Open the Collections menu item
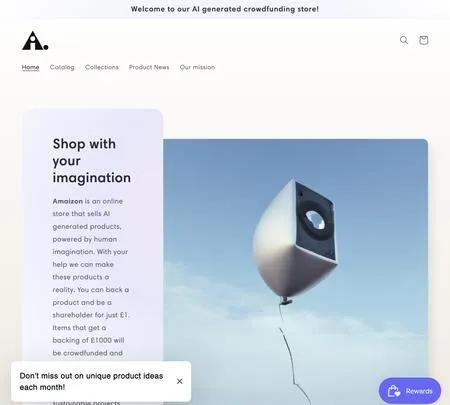The height and width of the screenshot is (405, 450). pyautogui.click(x=102, y=67)
